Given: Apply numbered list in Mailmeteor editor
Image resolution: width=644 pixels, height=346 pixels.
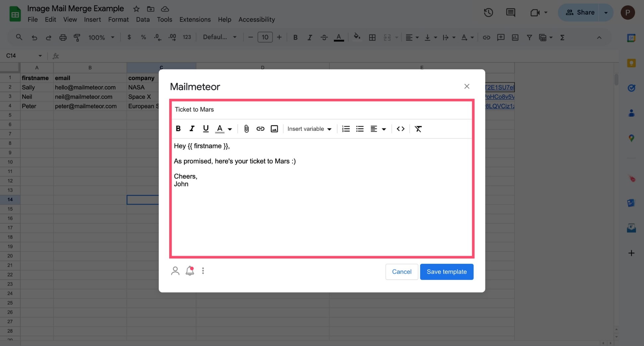Looking at the screenshot, I should click(x=346, y=129).
